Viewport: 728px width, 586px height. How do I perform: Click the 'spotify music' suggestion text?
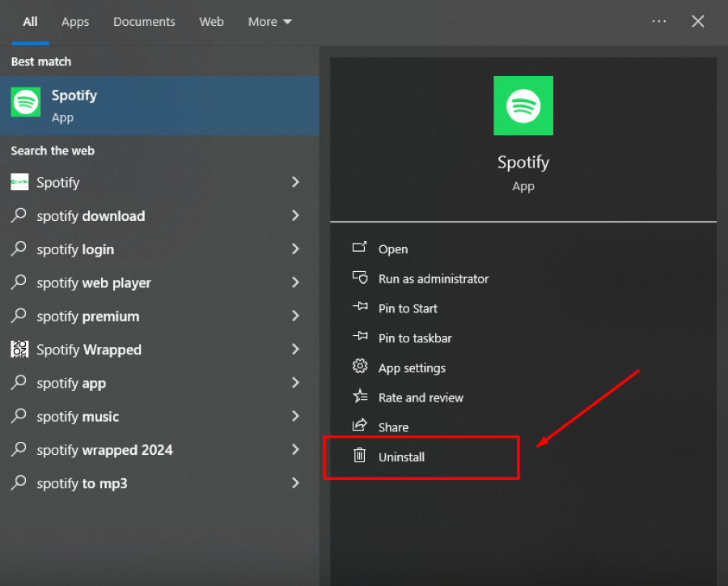(78, 417)
